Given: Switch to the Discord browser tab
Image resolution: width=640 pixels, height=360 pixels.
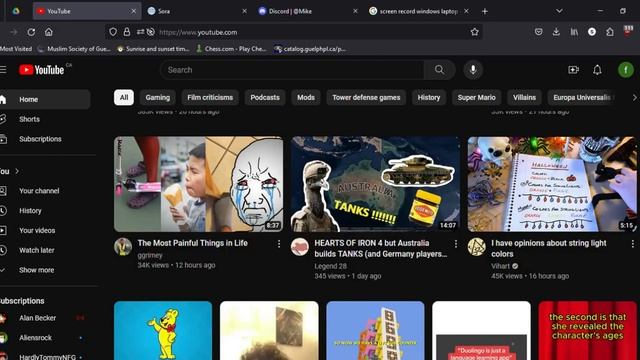Looking at the screenshot, I should (x=308, y=11).
